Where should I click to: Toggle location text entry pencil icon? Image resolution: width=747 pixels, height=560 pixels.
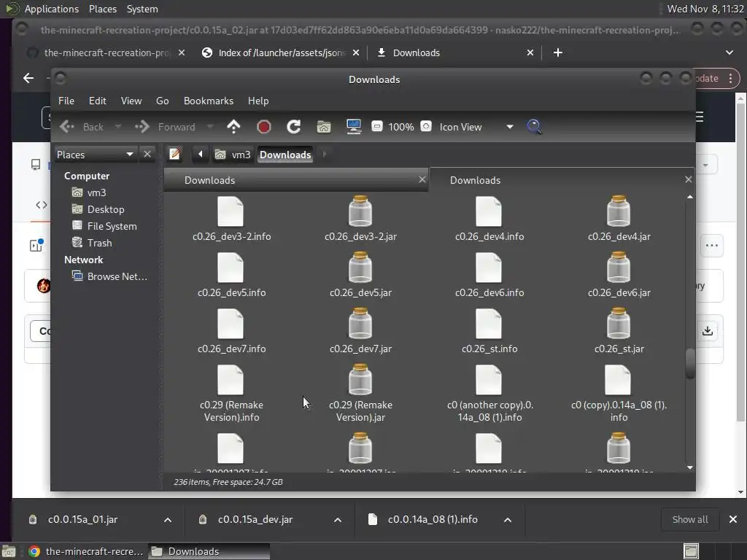pos(174,155)
